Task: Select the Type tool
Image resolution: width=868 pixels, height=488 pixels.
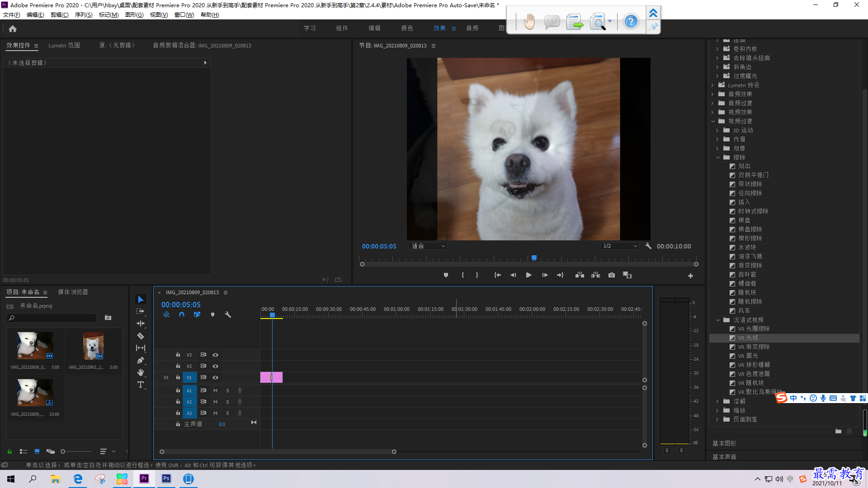Action: 141,385
